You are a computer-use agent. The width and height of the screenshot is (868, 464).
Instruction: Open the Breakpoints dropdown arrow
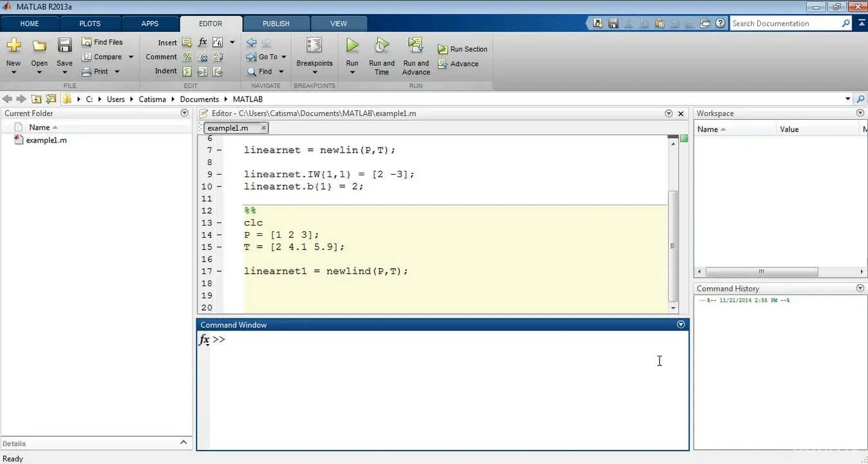click(314, 72)
